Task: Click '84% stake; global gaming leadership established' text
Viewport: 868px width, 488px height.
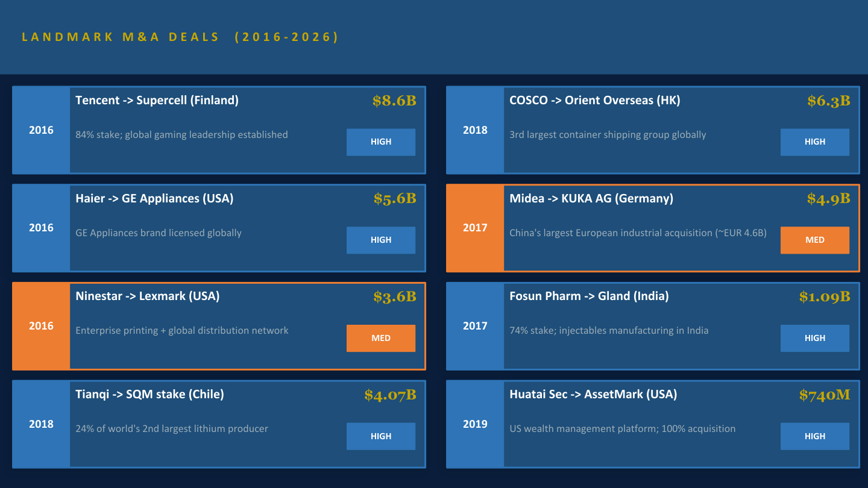Action: click(x=181, y=135)
